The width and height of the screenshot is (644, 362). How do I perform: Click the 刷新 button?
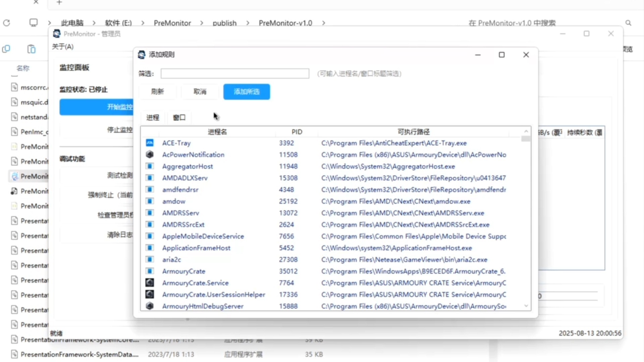pos(158,92)
